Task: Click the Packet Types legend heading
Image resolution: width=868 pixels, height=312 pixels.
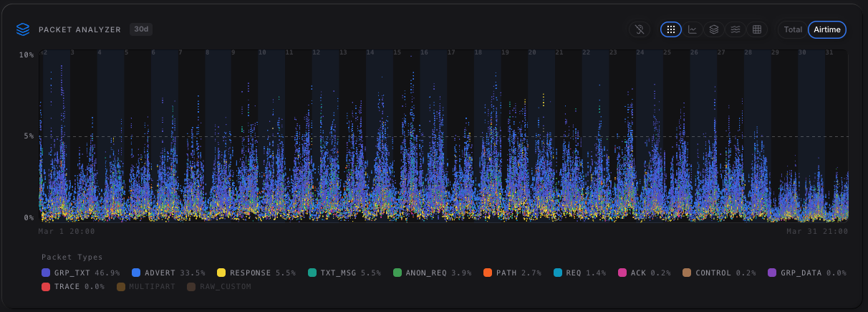Action: point(72,257)
